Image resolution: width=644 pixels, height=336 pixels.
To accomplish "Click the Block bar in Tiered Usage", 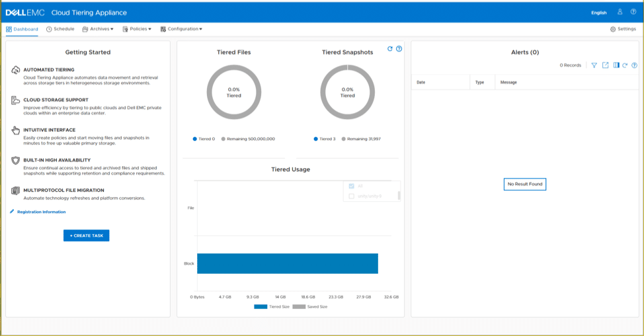I will point(288,264).
